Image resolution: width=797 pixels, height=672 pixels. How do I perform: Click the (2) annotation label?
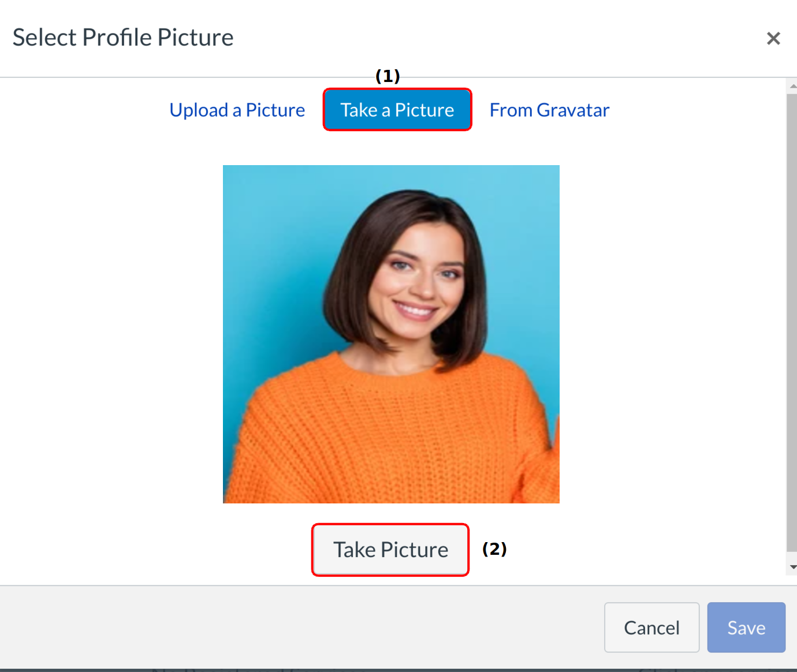[494, 549]
